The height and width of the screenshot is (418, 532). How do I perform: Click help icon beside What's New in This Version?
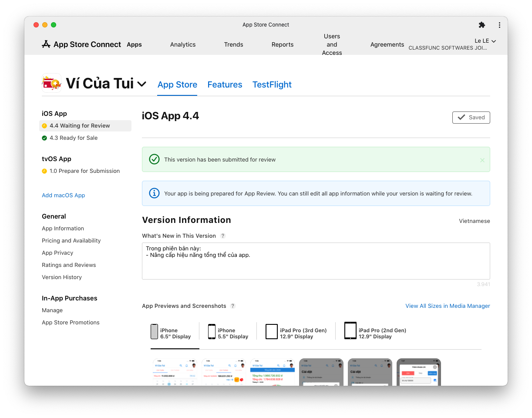(x=223, y=236)
